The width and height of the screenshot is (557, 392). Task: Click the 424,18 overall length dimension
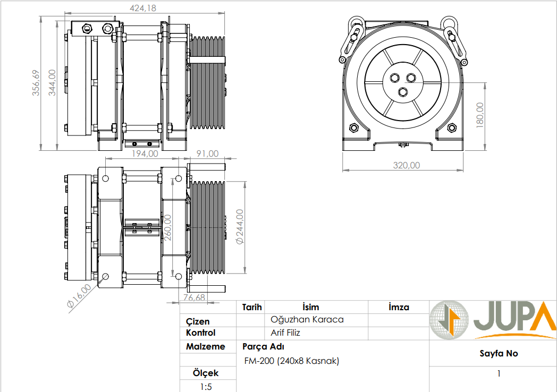click(x=143, y=8)
